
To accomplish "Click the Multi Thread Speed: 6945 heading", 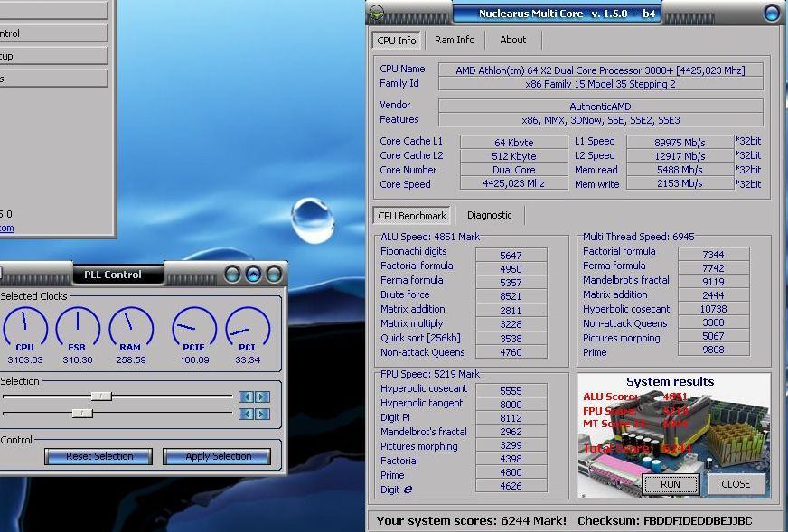I will (x=638, y=237).
